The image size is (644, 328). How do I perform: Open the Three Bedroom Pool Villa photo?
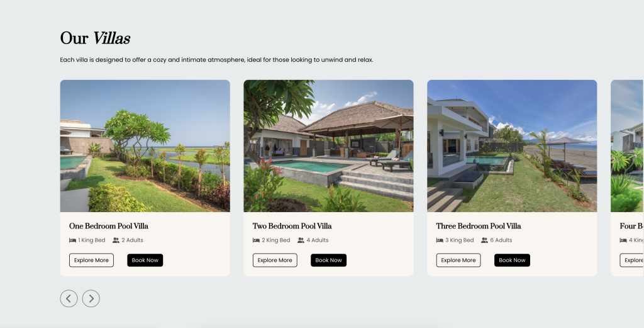[512, 146]
